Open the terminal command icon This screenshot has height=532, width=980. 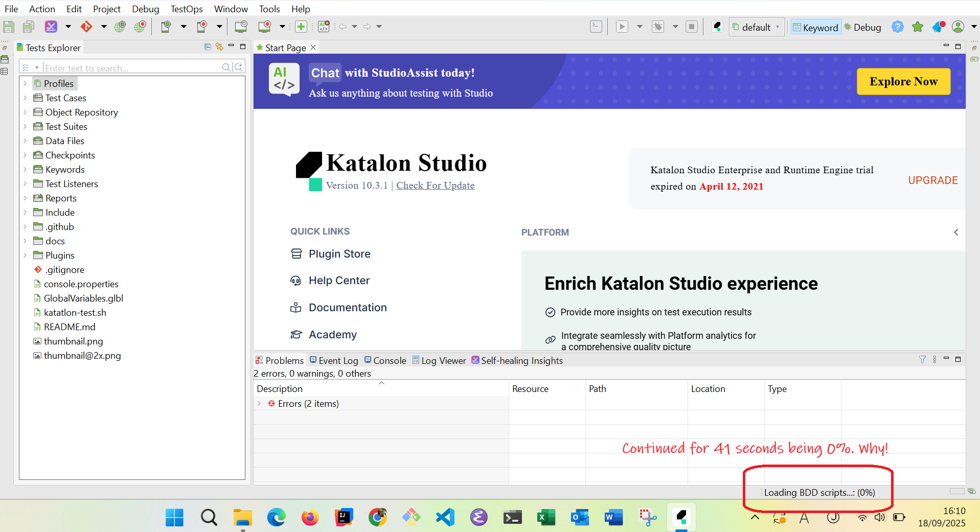pos(596,27)
